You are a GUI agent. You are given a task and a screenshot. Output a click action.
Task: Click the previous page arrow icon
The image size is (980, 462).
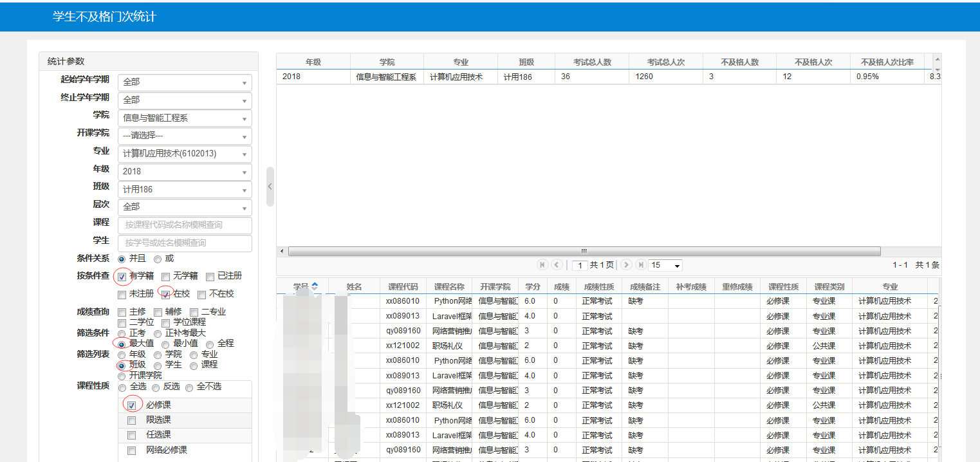(x=557, y=265)
